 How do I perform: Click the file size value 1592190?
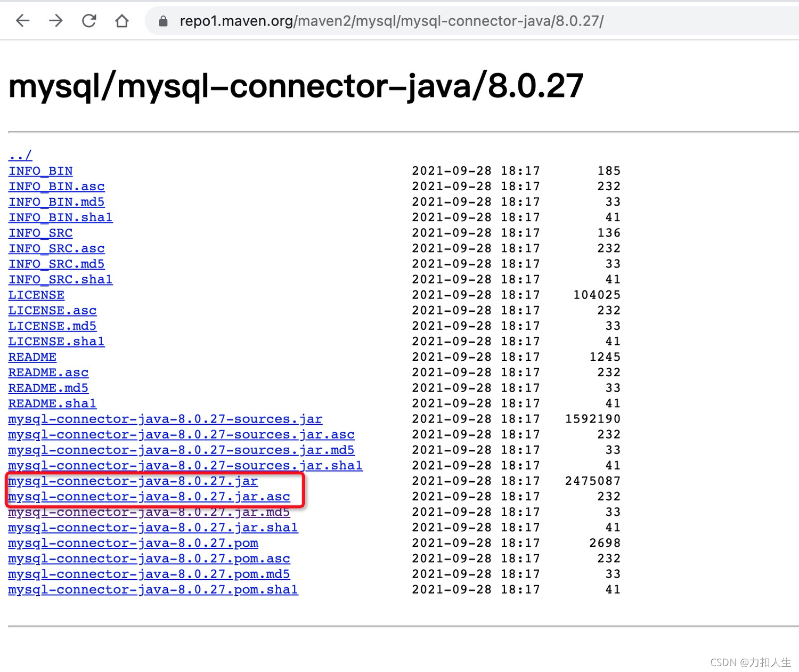coord(593,419)
